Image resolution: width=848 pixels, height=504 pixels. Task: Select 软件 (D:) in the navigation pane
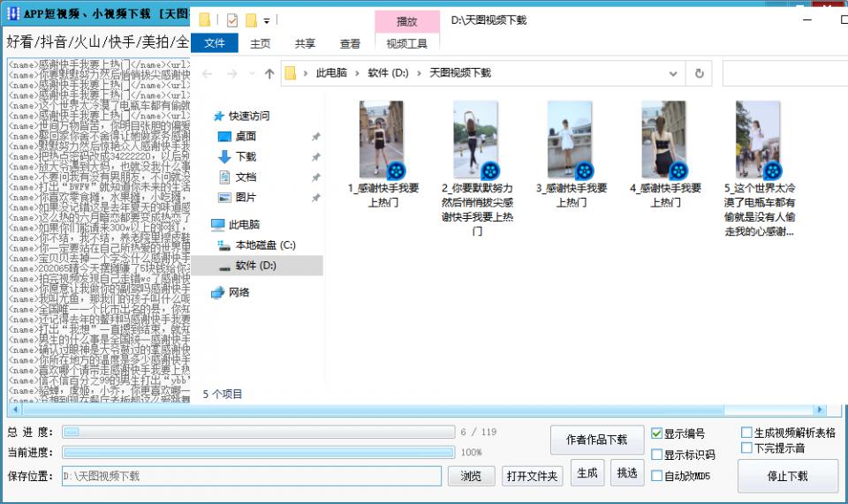click(x=257, y=265)
